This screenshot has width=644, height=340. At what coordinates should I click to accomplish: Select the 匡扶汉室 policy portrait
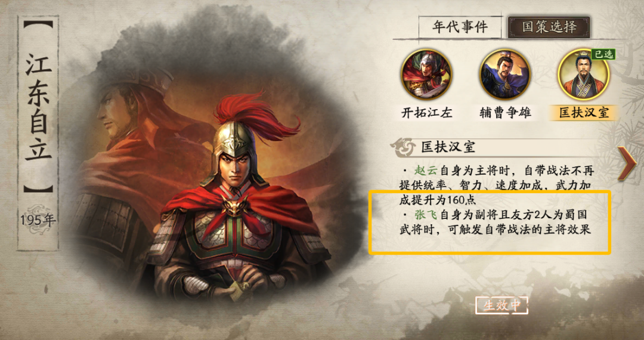tap(584, 75)
